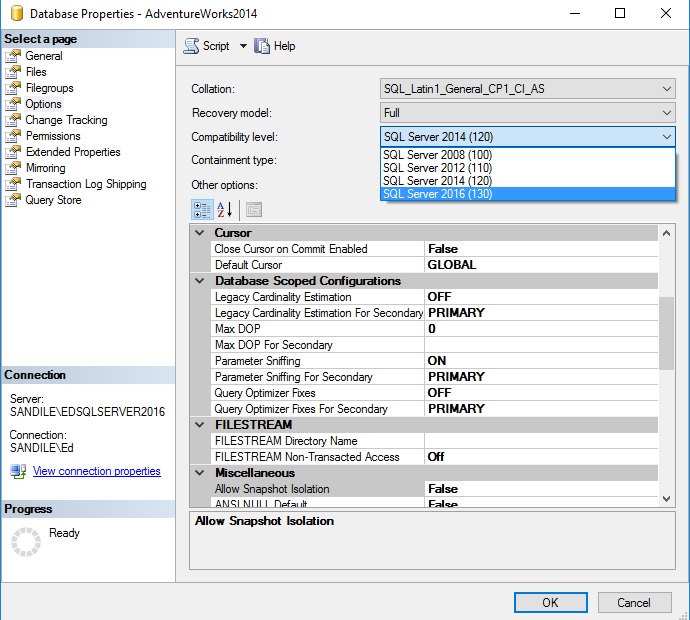This screenshot has height=620, width=690.
Task: Open the Query Store page
Action: pyautogui.click(x=53, y=200)
